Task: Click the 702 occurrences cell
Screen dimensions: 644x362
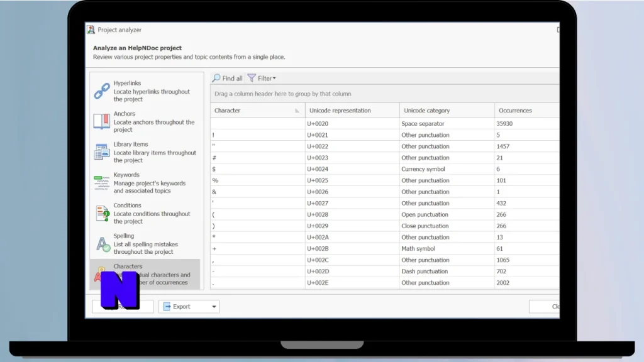Action: (x=527, y=271)
